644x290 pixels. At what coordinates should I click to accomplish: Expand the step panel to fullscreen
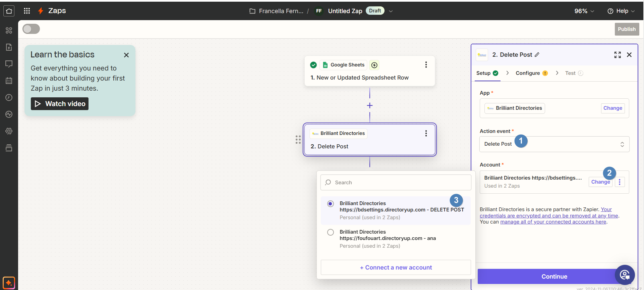pos(618,55)
